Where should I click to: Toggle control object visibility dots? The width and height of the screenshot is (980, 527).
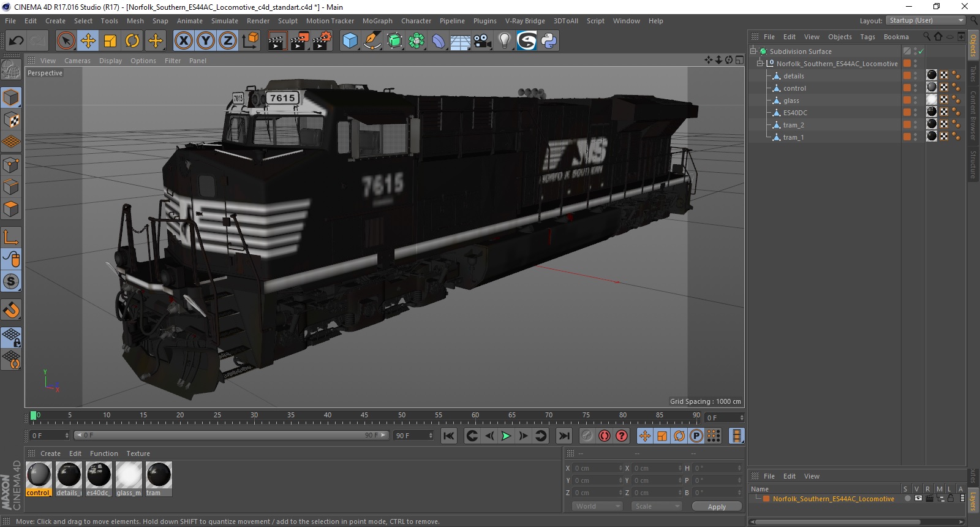coord(916,88)
